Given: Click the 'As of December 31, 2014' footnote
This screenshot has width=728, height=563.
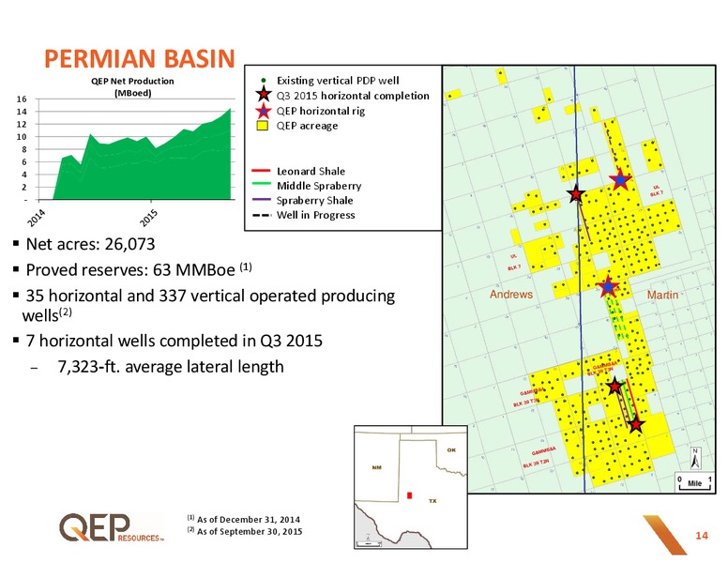Looking at the screenshot, I should tap(249, 519).
